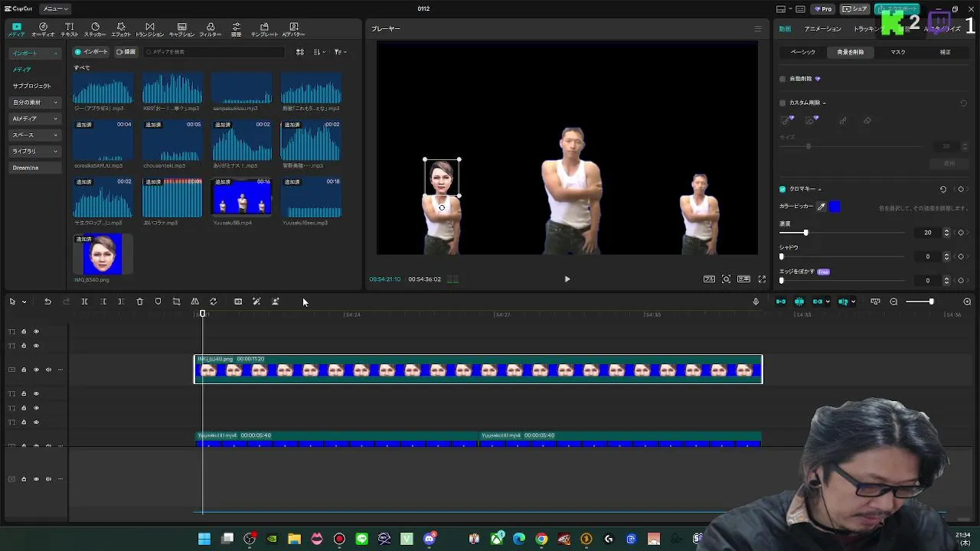Disable the クロマキー (chroma key) checkbox
980x551 pixels.
pos(782,189)
